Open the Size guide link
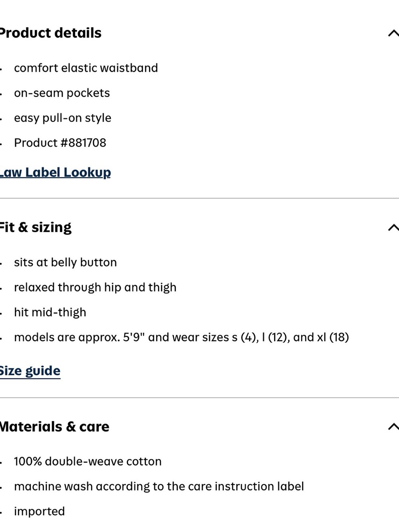 (30, 371)
